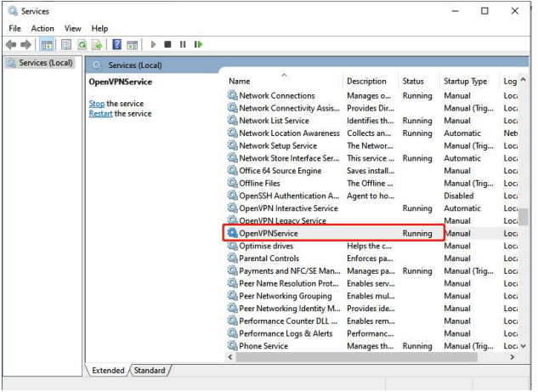Viewport: 538px width, 392px height.
Task: Click the horizontal scrollbar thumb
Action: (357, 357)
